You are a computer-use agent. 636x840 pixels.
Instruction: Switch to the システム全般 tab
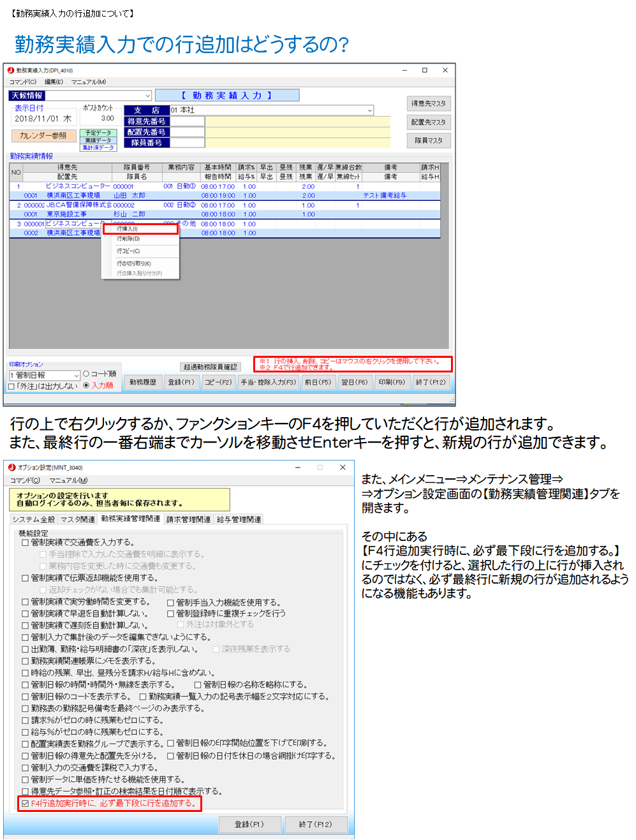click(34, 520)
